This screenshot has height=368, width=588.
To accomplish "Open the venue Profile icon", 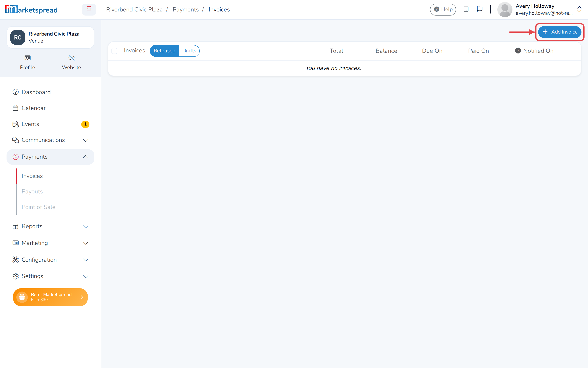I will pos(27,58).
